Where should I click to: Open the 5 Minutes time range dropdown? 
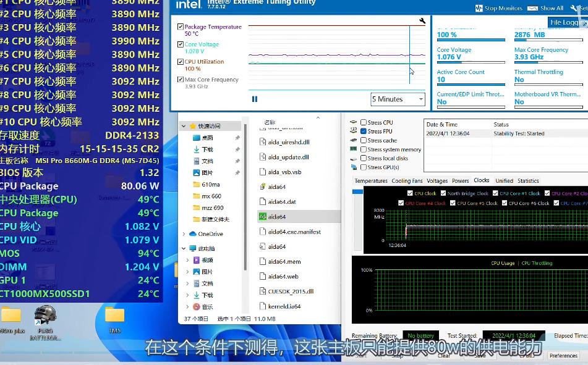(x=398, y=99)
